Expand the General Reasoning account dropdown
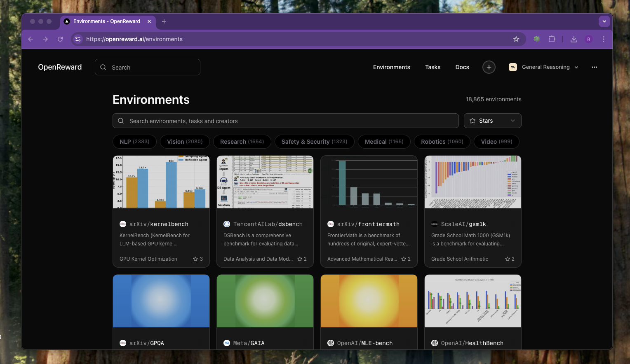630x364 pixels. pyautogui.click(x=576, y=67)
